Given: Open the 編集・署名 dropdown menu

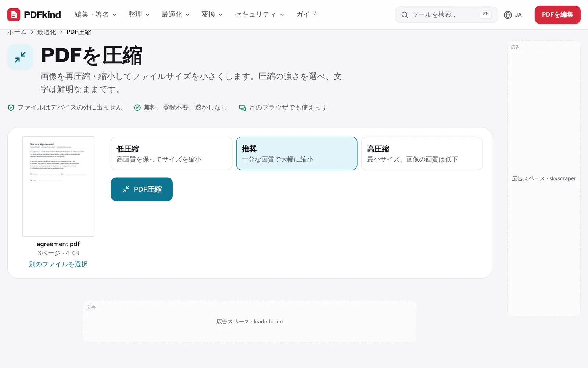Looking at the screenshot, I should (96, 15).
